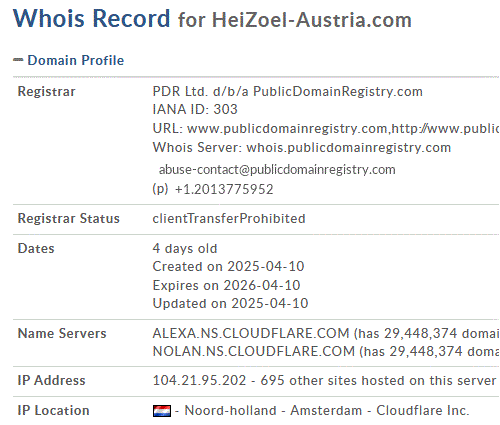Click the abuse-contact email address
Screen dimensions: 500x425
pyautogui.click(x=277, y=170)
